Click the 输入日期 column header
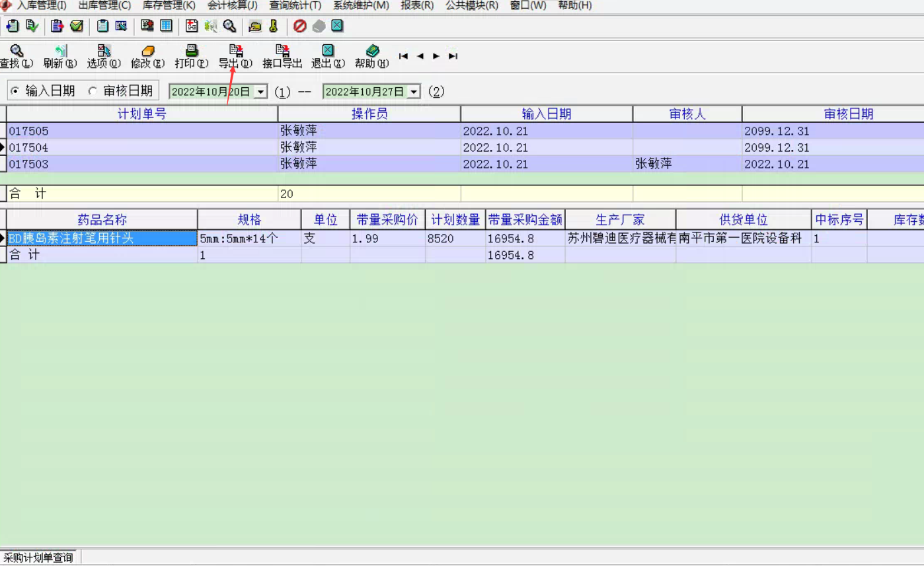 pos(547,114)
